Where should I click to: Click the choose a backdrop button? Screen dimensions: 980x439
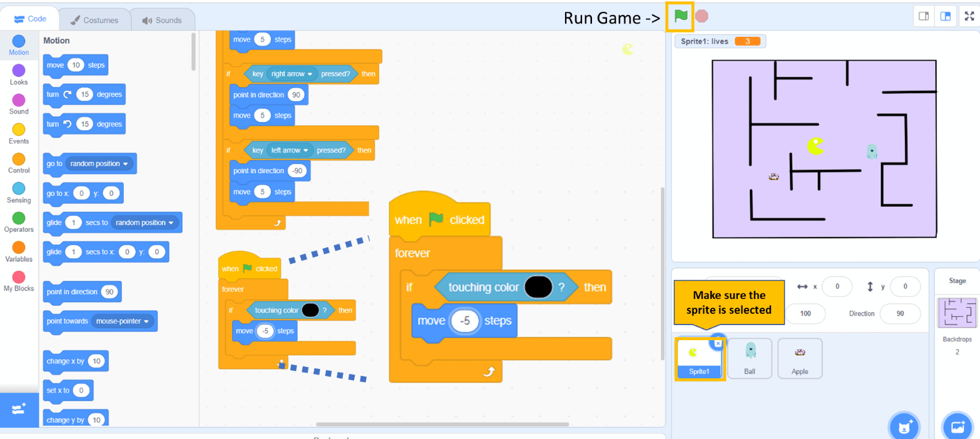click(957, 426)
